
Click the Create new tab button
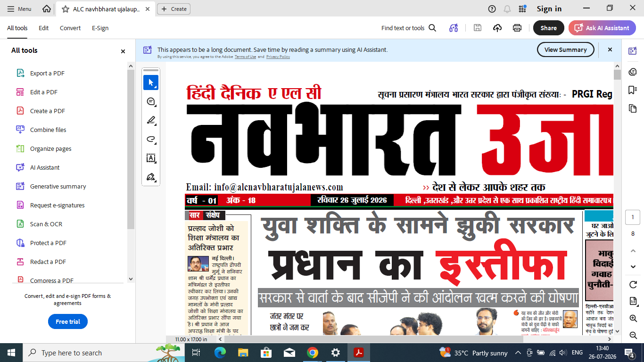(174, 8)
